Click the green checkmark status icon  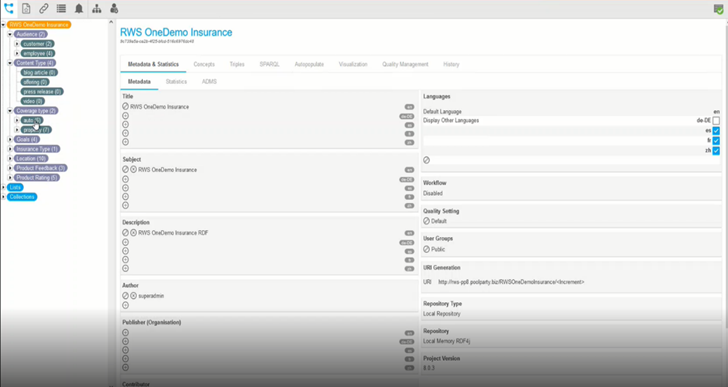(x=718, y=9)
